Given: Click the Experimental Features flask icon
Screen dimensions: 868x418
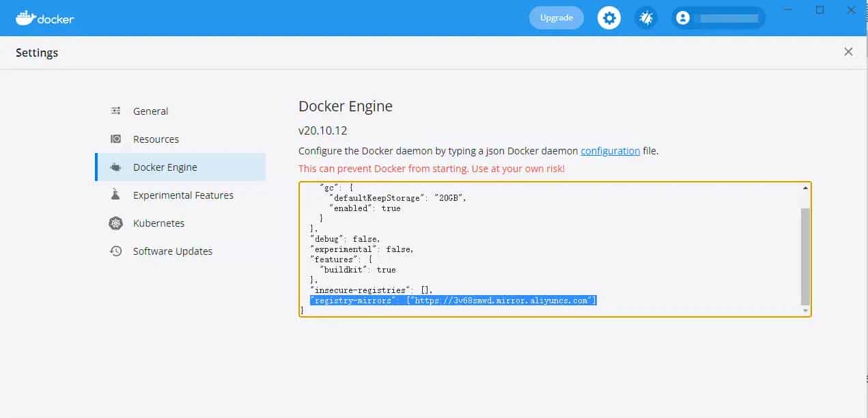Looking at the screenshot, I should point(115,195).
